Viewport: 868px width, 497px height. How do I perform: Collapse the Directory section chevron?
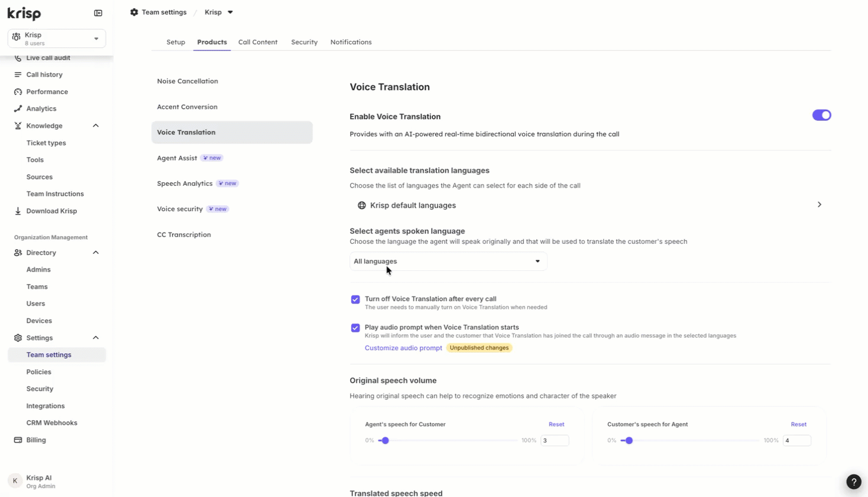96,253
